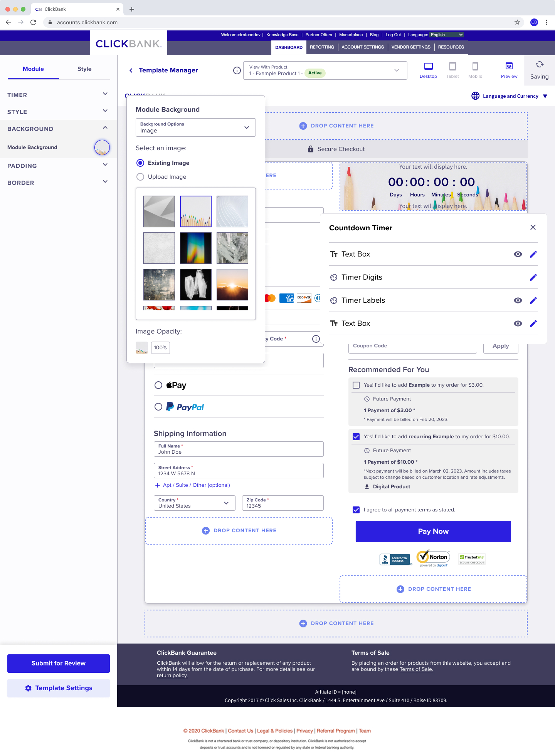
Task: Open the Terms of Sale link
Action: pyautogui.click(x=416, y=669)
